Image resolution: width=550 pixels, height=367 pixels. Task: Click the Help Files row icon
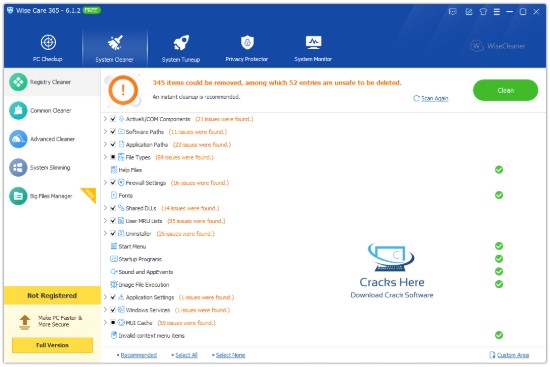point(114,170)
